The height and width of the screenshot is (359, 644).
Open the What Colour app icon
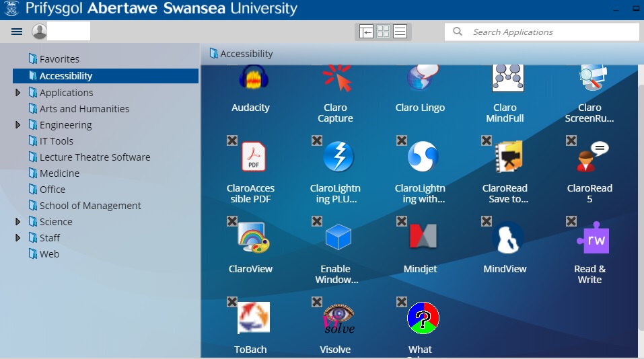pyautogui.click(x=423, y=317)
